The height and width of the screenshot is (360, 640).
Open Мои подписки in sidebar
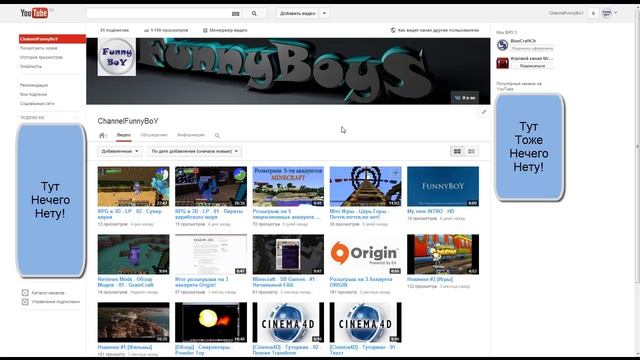coord(33,94)
